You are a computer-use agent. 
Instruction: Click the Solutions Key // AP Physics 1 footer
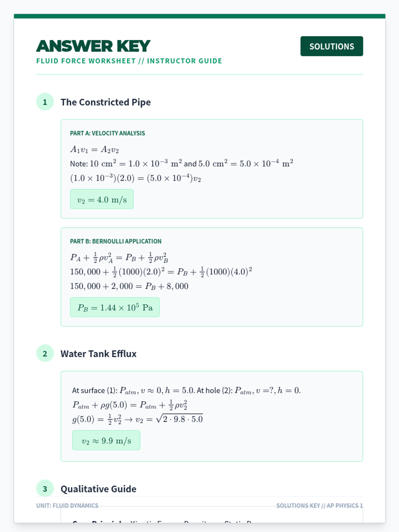pyautogui.click(x=319, y=506)
